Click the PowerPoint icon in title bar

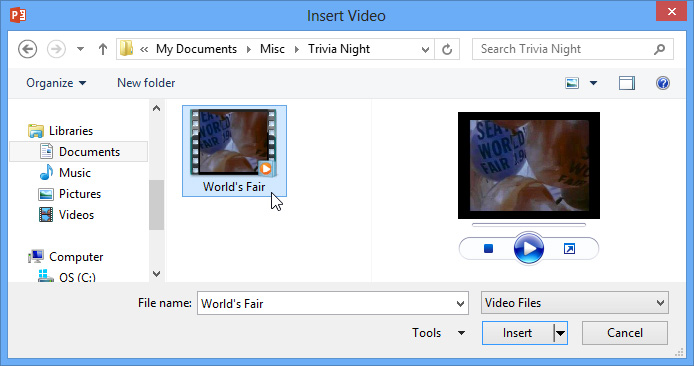[18, 15]
